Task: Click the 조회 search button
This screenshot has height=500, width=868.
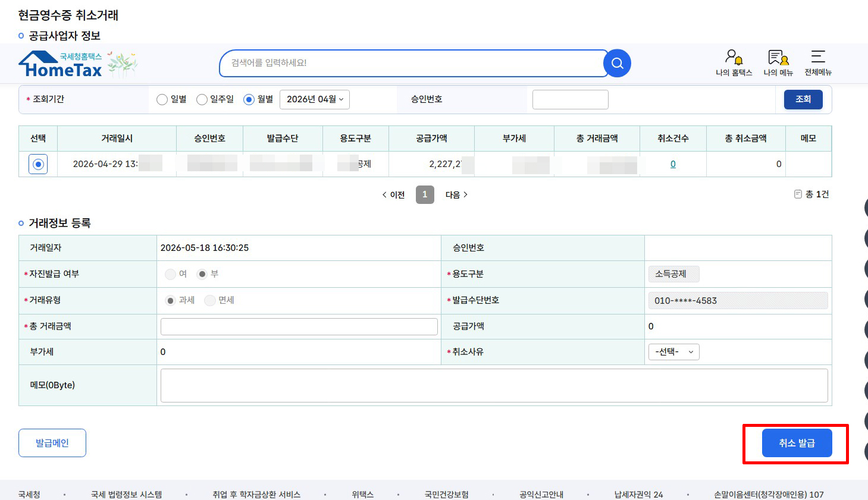Action: click(803, 99)
